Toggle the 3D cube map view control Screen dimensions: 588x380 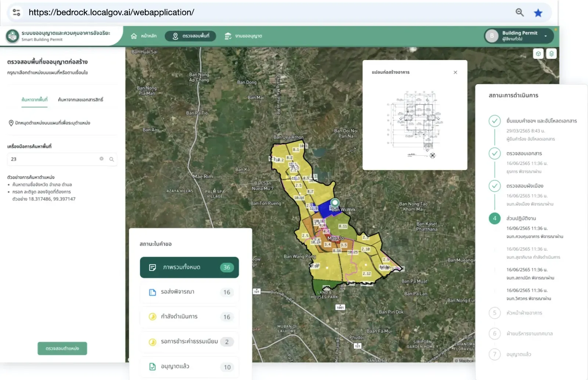[538, 54]
